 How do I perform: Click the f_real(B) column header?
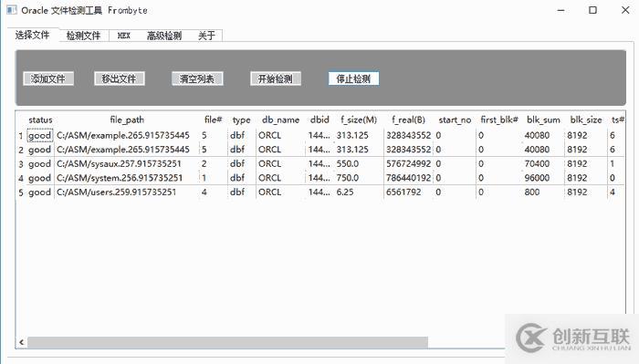(x=408, y=120)
